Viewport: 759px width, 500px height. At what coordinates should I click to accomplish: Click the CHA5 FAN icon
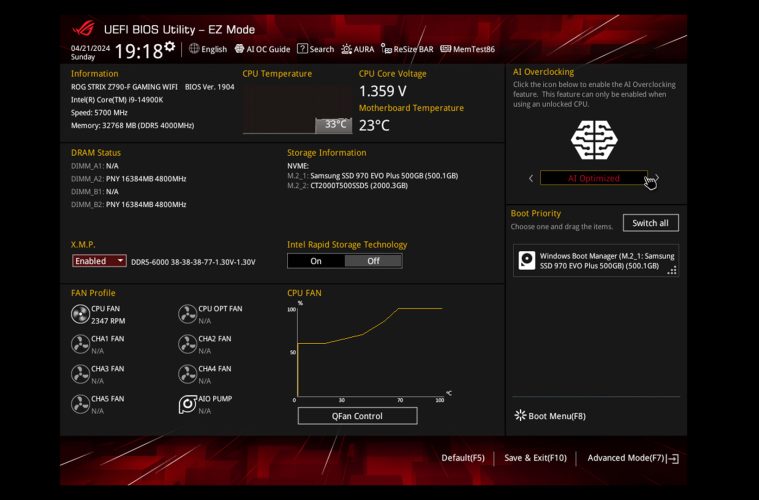pos(80,404)
